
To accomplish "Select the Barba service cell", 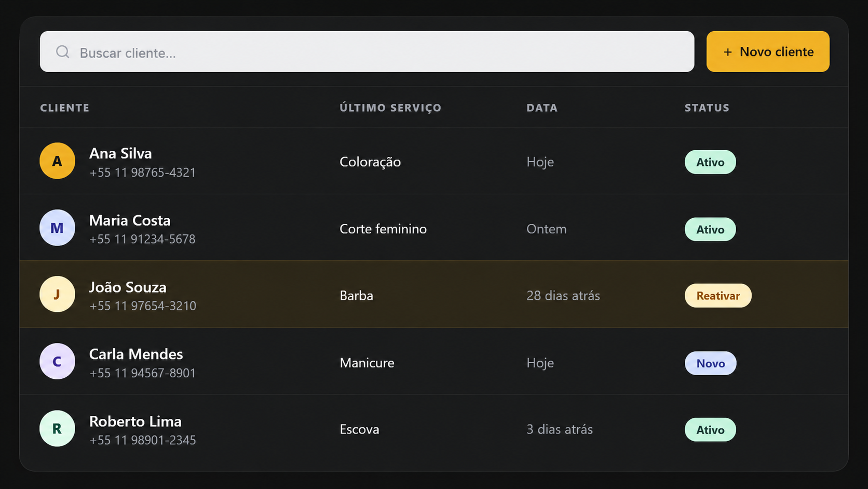I will 357,296.
